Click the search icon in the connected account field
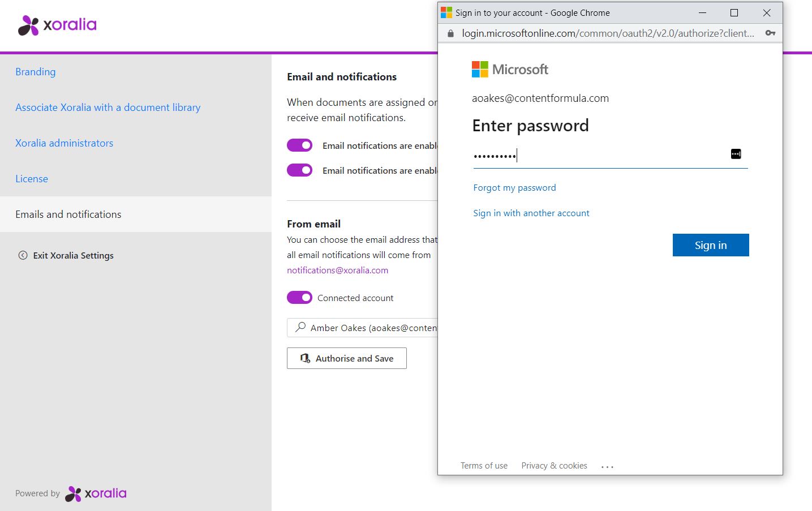The height and width of the screenshot is (511, 812). pyautogui.click(x=300, y=327)
